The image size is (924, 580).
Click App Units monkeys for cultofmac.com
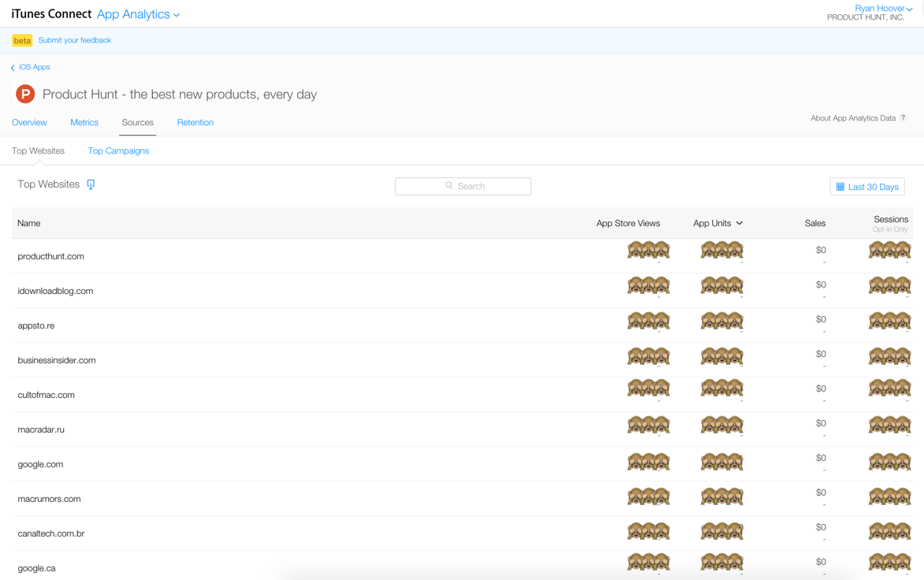722,388
